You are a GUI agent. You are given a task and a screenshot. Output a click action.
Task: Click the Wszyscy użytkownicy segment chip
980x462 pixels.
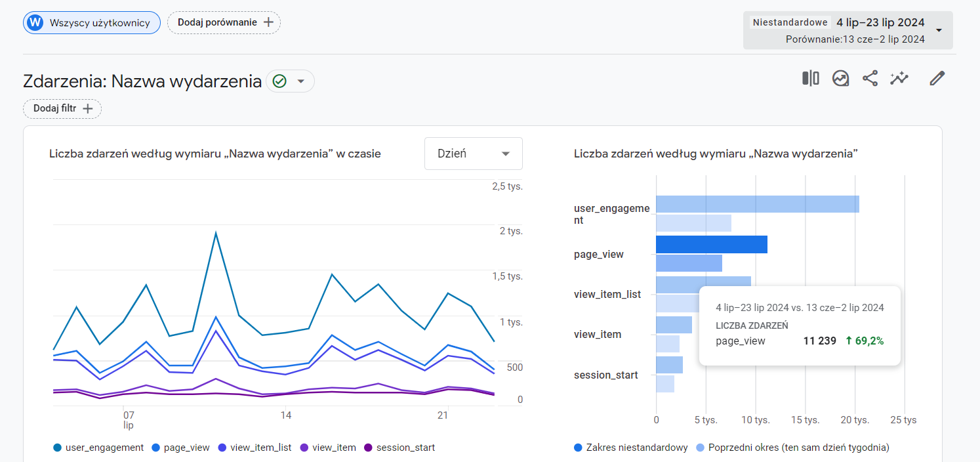92,23
